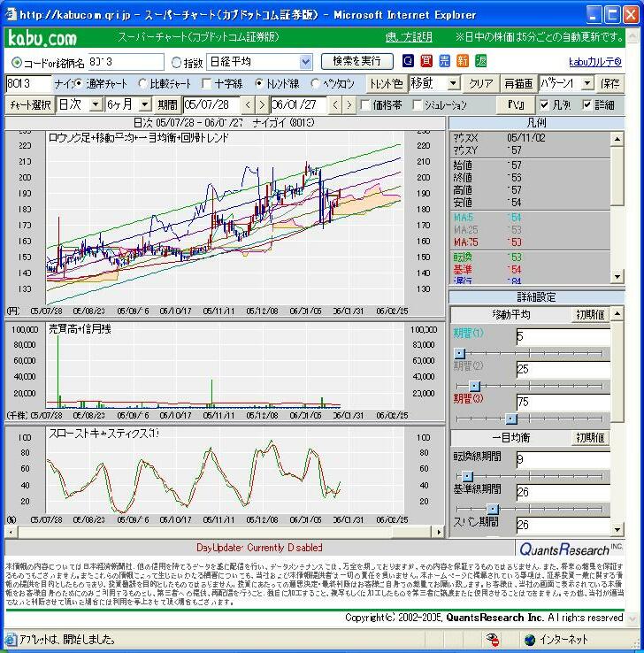Click 期間(3) value field showing 75
Image resolution: width=644 pixels, height=653 pixels.
[x=563, y=402]
